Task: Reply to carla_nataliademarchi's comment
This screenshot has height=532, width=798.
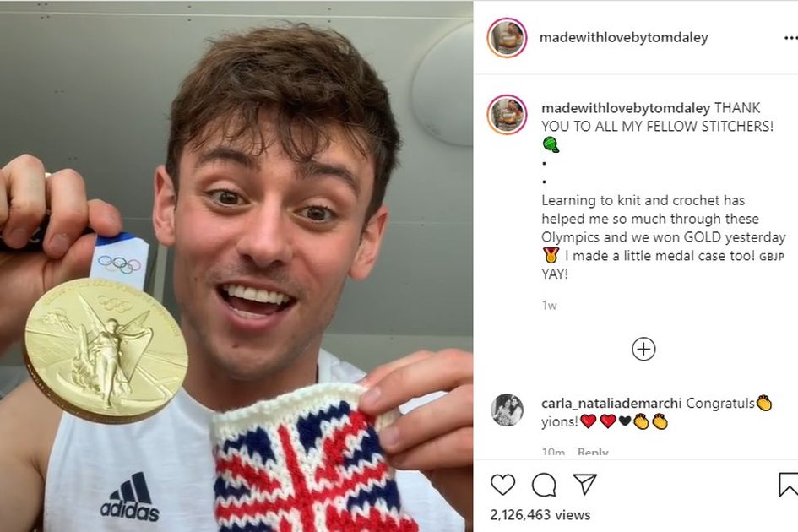Action: (x=593, y=452)
